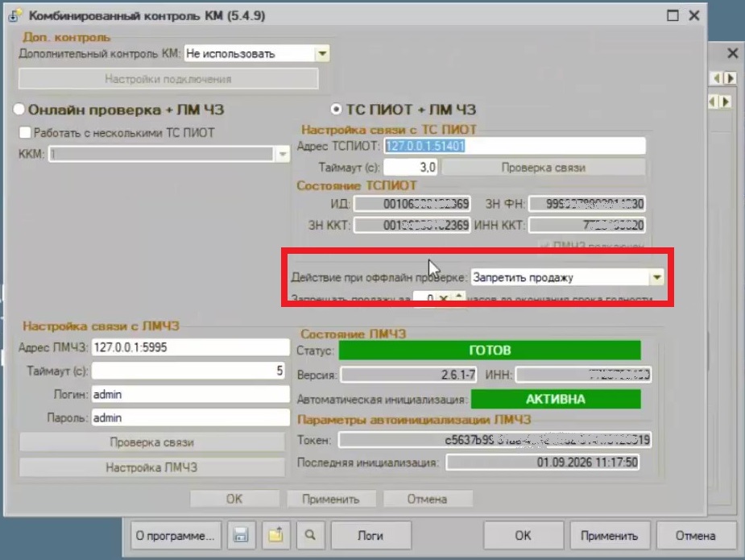Click the right arrow in background window top row
The image size is (745, 560).
tap(731, 78)
